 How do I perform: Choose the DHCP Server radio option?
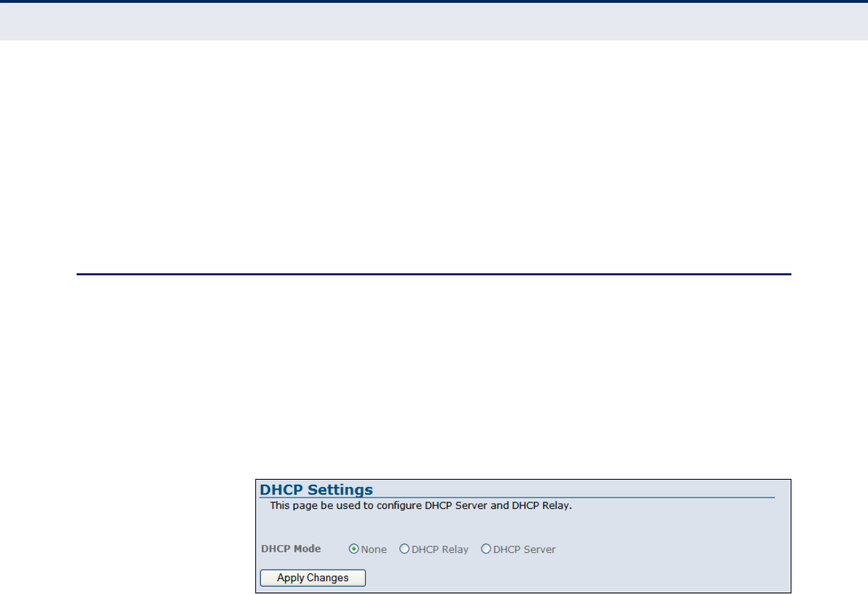(486, 549)
